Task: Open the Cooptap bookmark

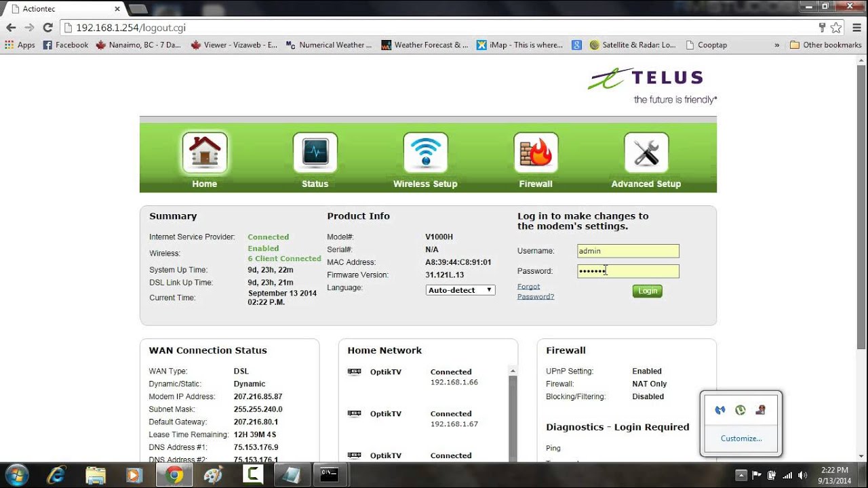Action: (706, 45)
